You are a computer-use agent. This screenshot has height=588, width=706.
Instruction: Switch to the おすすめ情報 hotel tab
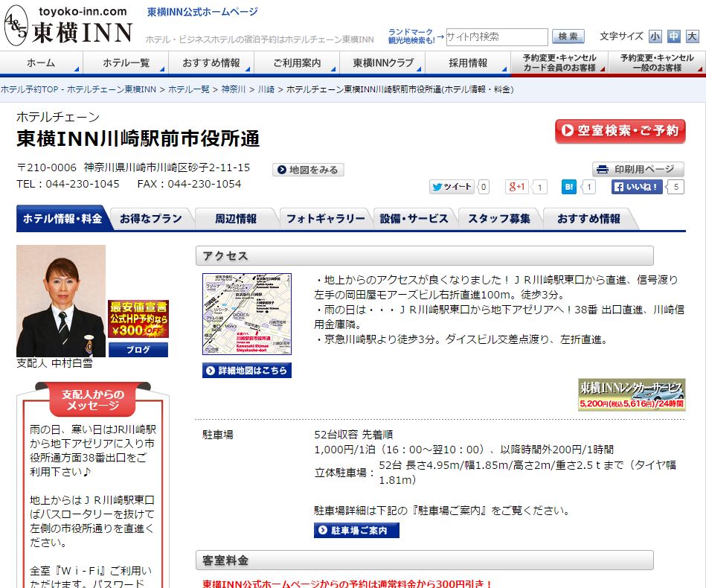click(x=588, y=219)
